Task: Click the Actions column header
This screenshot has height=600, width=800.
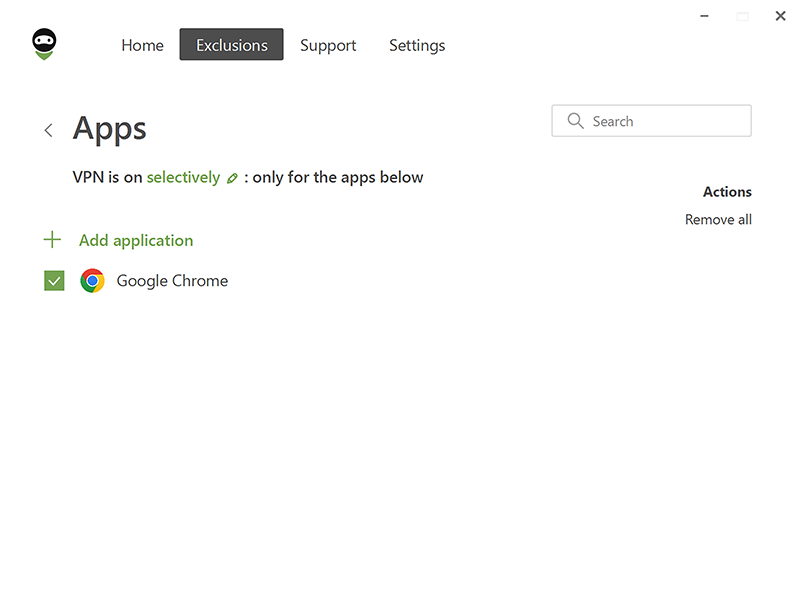Action: [727, 192]
